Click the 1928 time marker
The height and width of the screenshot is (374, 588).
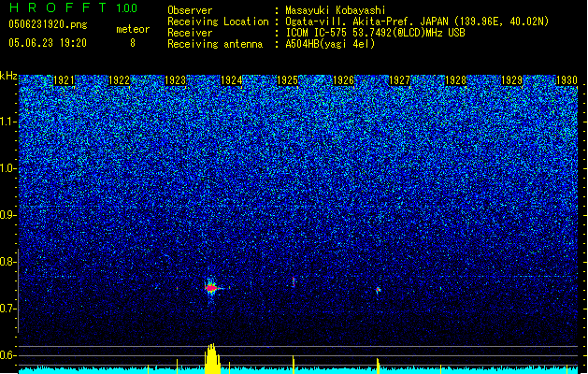tap(455, 80)
